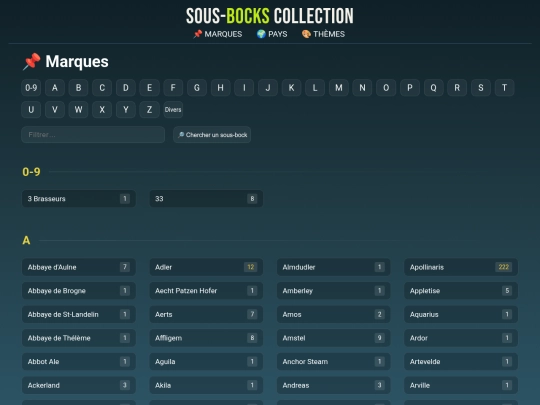Viewport: 540px width, 405px height.
Task: Select letter M filter button
Action: click(339, 88)
